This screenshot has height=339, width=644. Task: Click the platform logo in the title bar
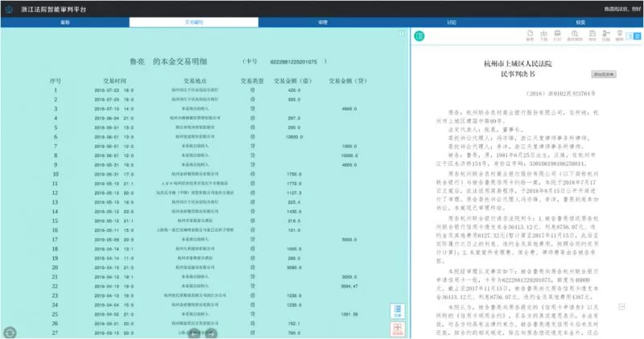9,9
